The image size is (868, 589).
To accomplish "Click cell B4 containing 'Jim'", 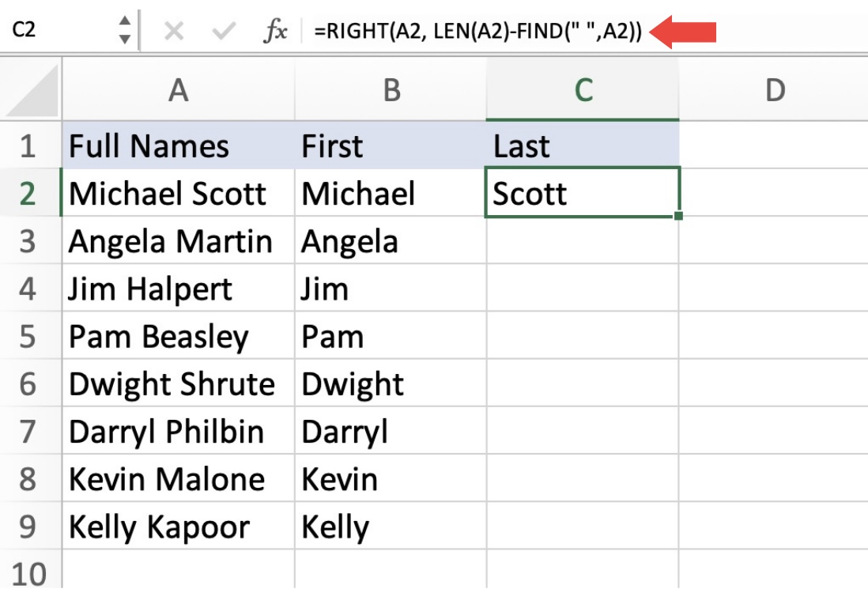I will 391,289.
